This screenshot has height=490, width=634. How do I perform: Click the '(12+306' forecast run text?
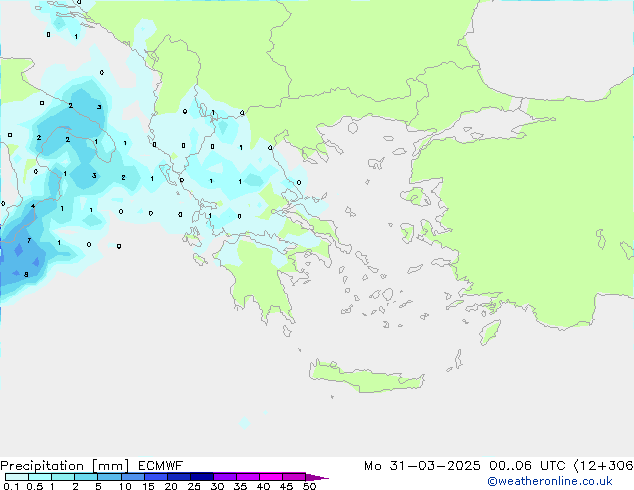[603, 466]
